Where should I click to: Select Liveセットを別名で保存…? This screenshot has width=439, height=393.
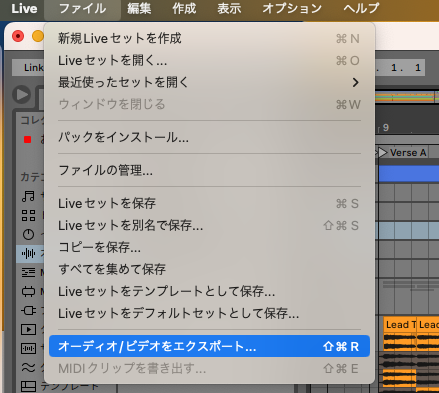(209, 225)
